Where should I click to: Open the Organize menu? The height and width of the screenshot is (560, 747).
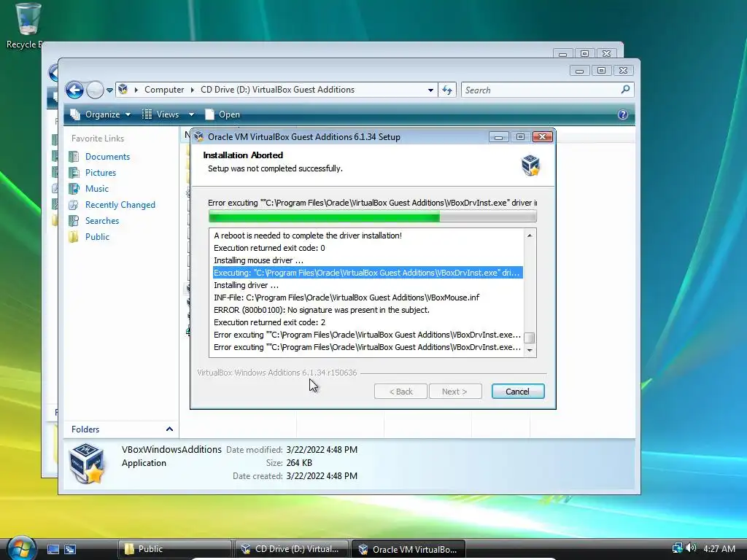coord(101,114)
